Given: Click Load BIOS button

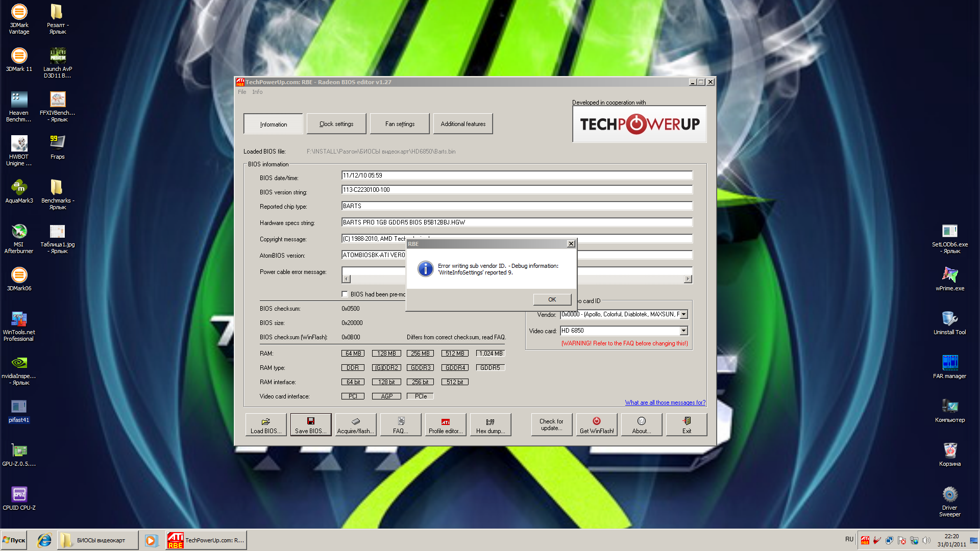Looking at the screenshot, I should 266,424.
